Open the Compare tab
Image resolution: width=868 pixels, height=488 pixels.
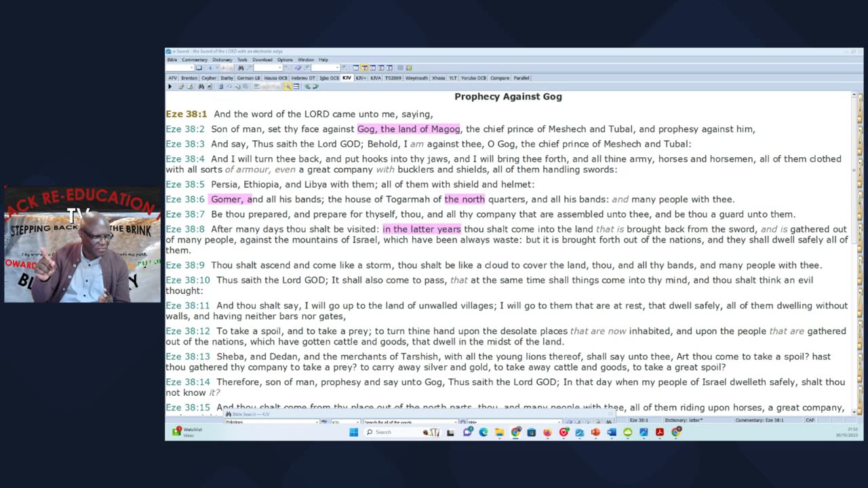(x=500, y=78)
